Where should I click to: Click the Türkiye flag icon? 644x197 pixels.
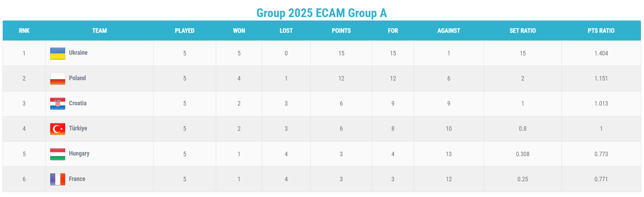point(57,129)
